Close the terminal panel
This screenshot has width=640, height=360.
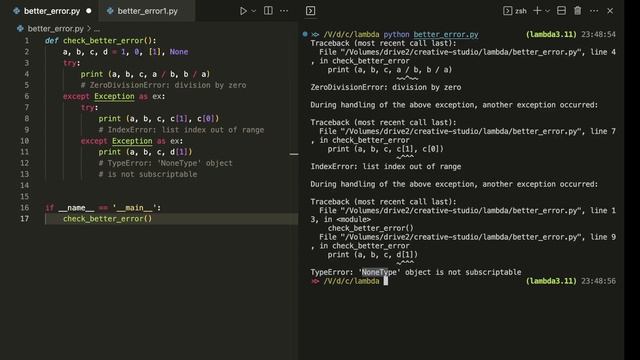[x=610, y=11]
